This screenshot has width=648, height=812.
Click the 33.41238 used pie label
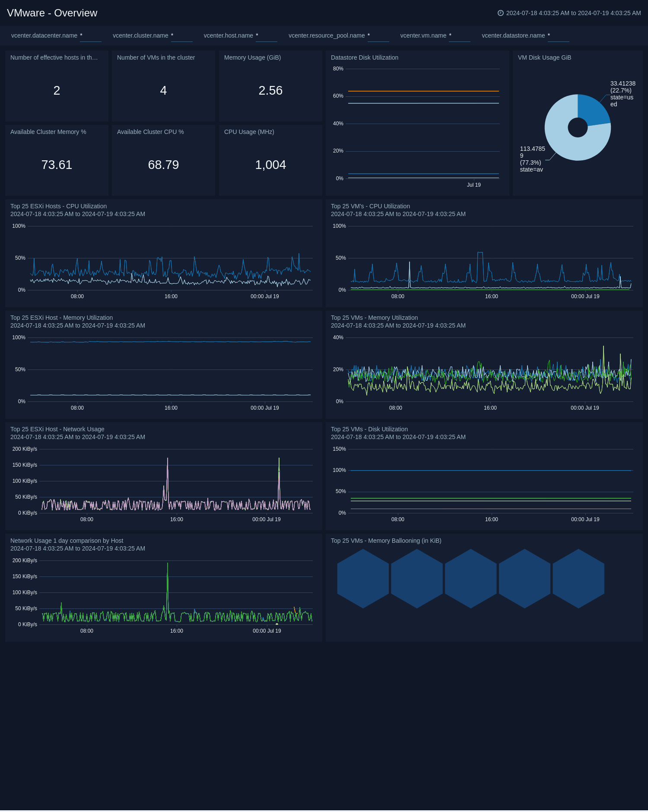tap(623, 94)
